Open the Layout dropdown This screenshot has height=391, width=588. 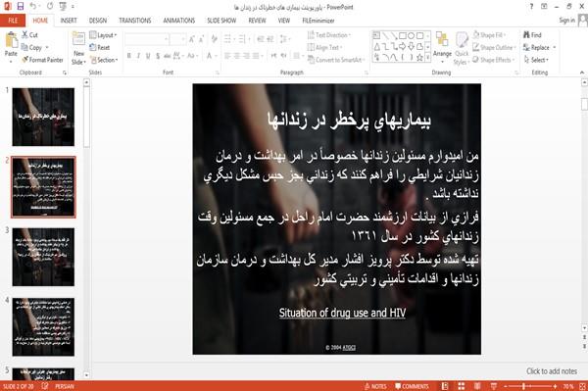coord(104,35)
